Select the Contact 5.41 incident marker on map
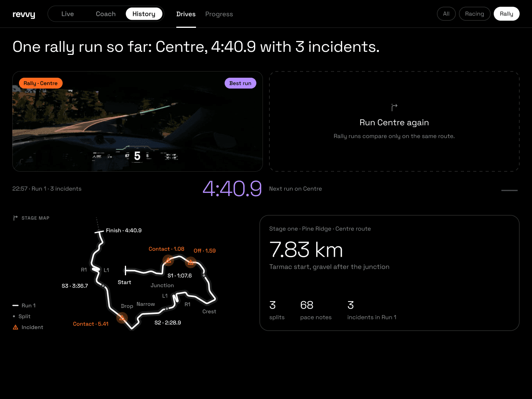The height and width of the screenshot is (399, 532). coord(122,318)
